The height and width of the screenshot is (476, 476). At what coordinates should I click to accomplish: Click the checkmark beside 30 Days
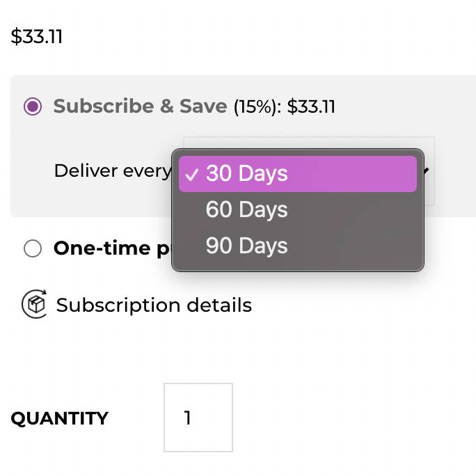191,175
